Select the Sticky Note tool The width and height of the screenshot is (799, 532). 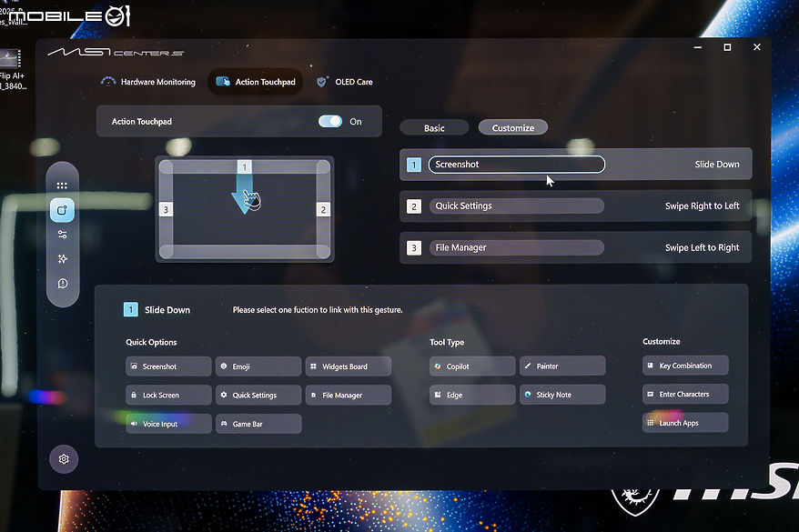[562, 395]
